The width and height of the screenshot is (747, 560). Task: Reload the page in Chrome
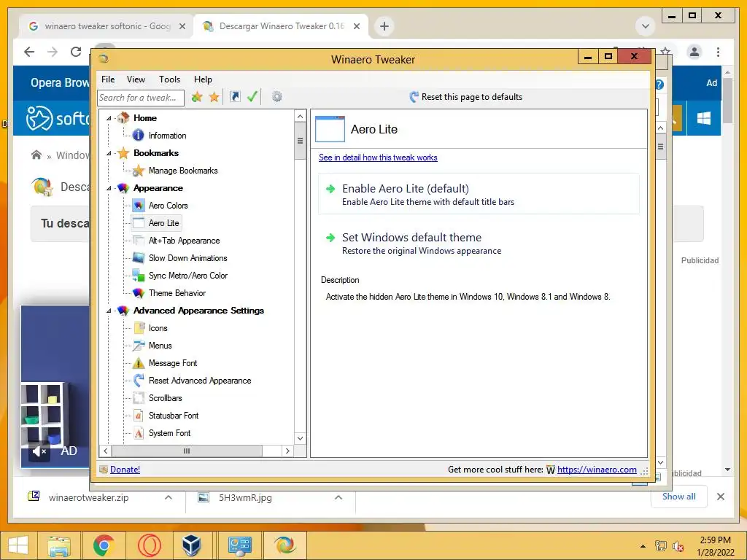pos(76,52)
